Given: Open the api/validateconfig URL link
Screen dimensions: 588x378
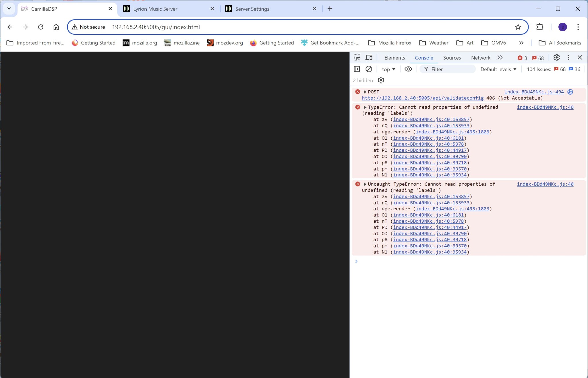Looking at the screenshot, I should 423,98.
